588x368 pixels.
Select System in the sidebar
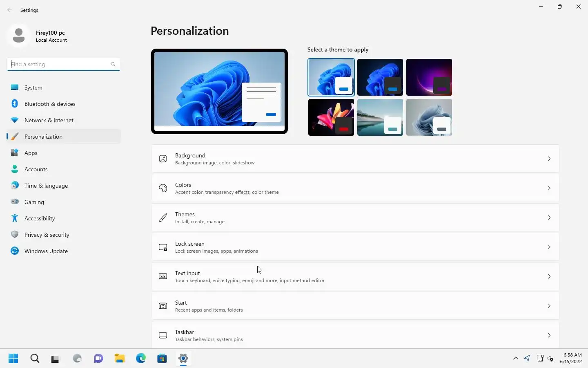point(64,88)
